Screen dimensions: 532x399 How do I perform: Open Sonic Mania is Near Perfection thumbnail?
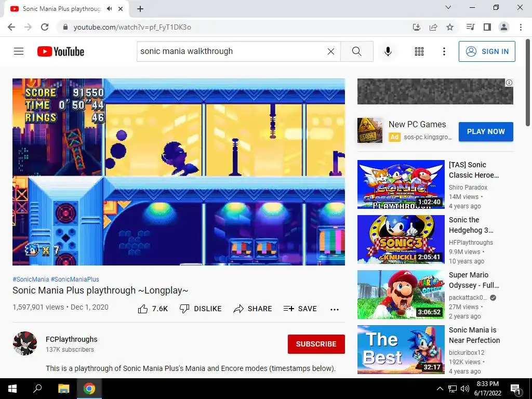click(x=401, y=350)
